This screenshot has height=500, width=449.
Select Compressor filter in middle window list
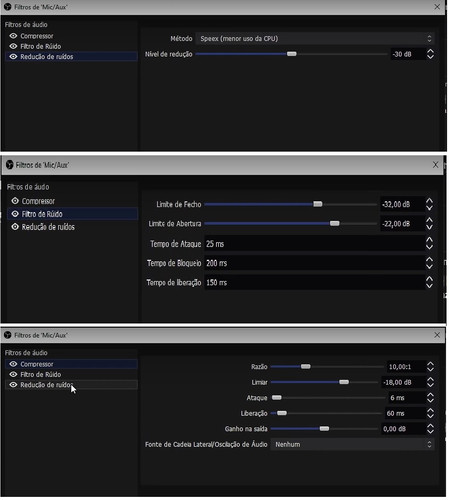pyautogui.click(x=72, y=201)
